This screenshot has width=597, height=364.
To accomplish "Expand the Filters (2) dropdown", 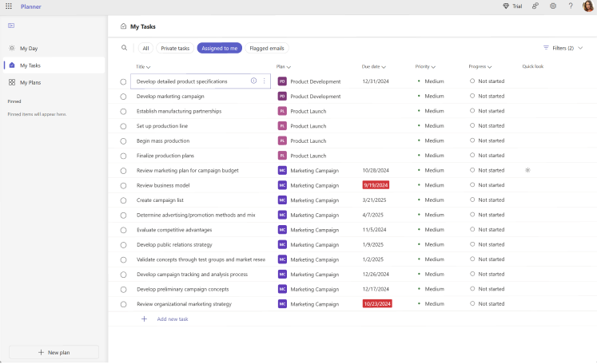I will point(563,48).
